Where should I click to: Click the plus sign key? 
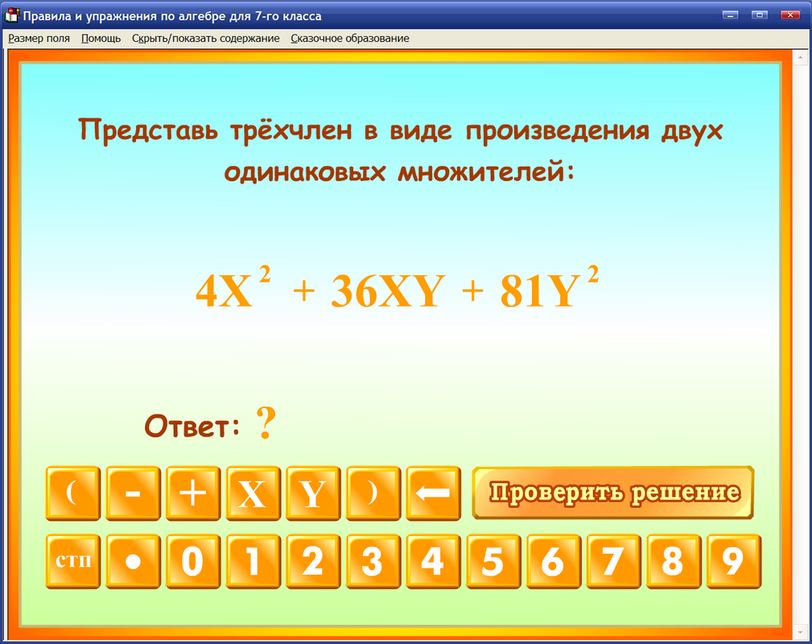pos(193,493)
